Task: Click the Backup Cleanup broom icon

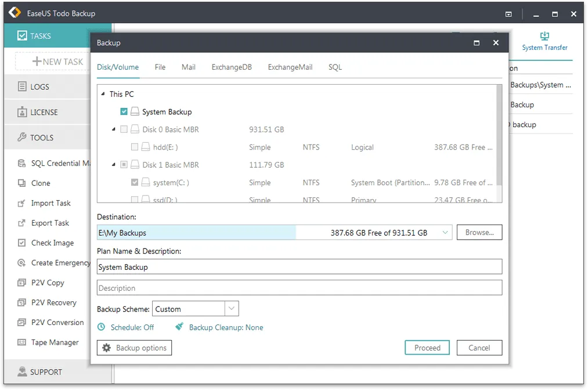Action: [179, 327]
